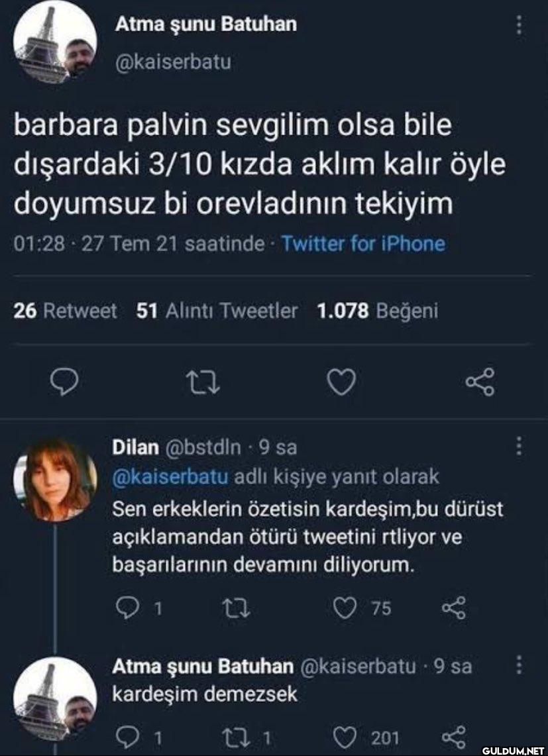Share Dilan's reply tweet
Image resolution: width=548 pixels, height=756 pixels.
[x=455, y=608]
